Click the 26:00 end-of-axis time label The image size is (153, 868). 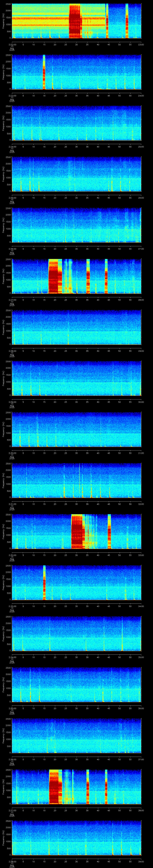point(141,197)
